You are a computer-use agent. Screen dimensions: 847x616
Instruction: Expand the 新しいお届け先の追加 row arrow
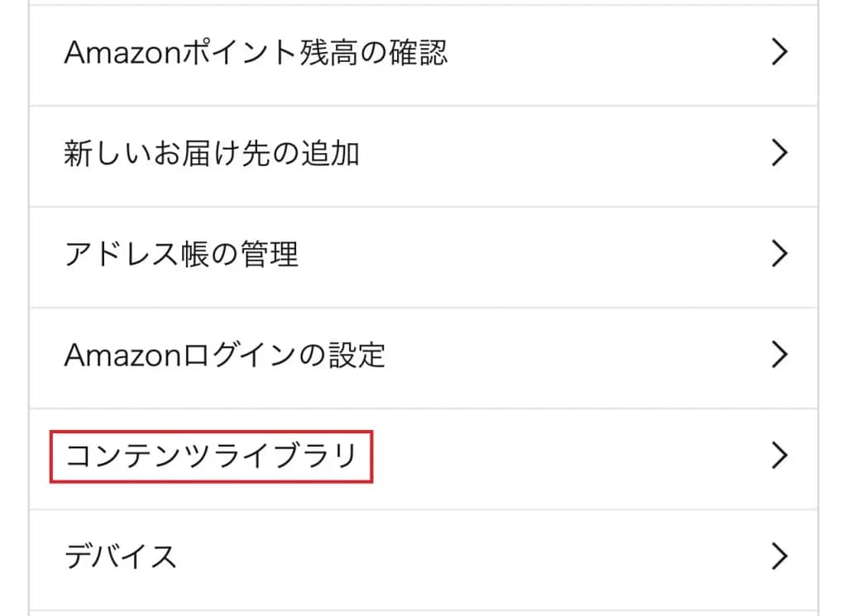778,154
